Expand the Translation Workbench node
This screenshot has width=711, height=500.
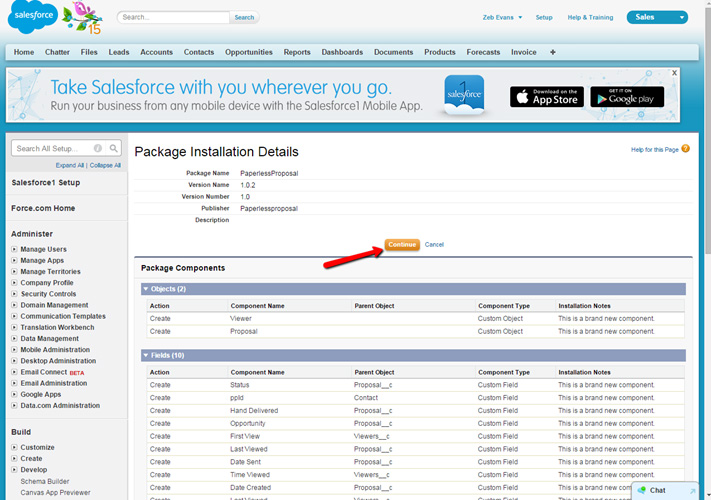(14, 327)
